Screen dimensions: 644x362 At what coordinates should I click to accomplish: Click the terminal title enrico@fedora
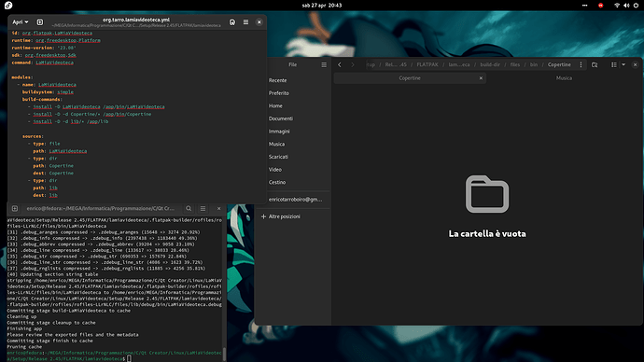coord(101,208)
